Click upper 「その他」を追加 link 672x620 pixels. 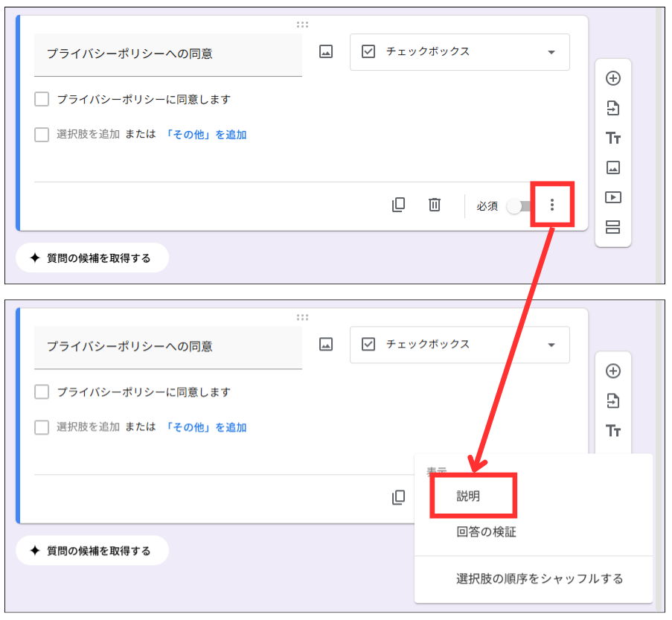(205, 135)
